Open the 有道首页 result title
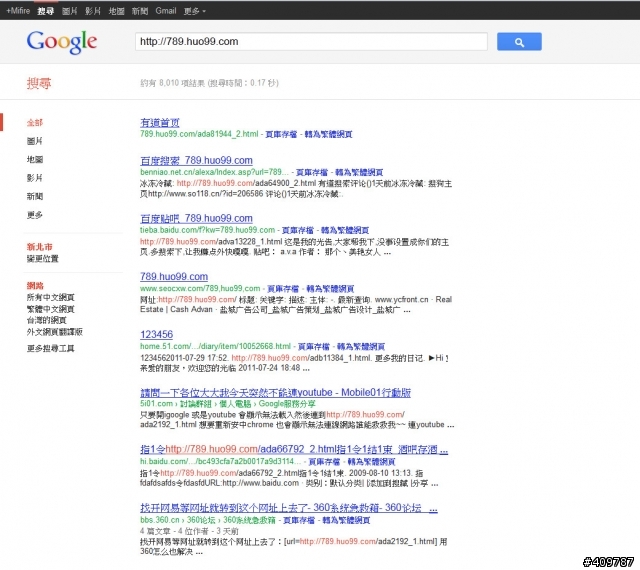The height and width of the screenshot is (570, 640). pos(160,122)
